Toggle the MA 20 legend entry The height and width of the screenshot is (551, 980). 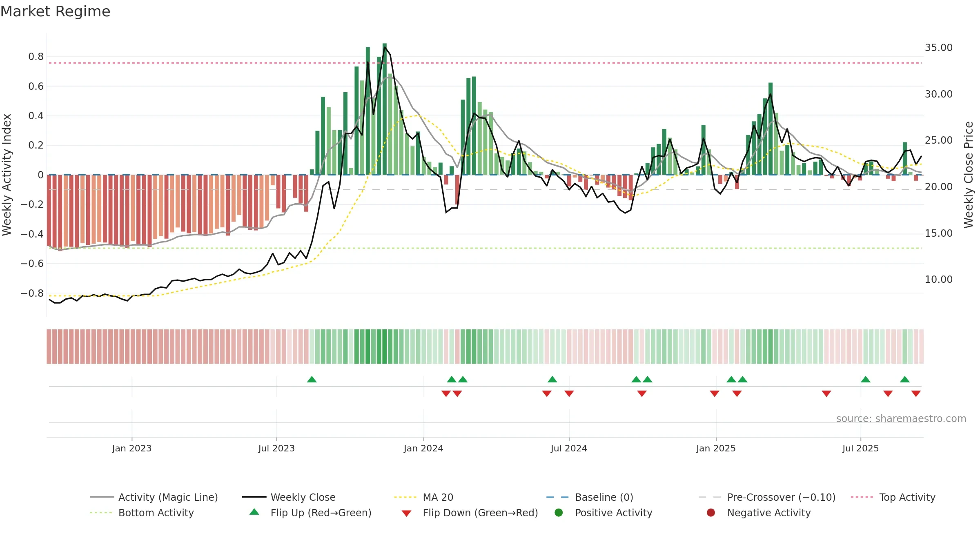click(x=424, y=497)
